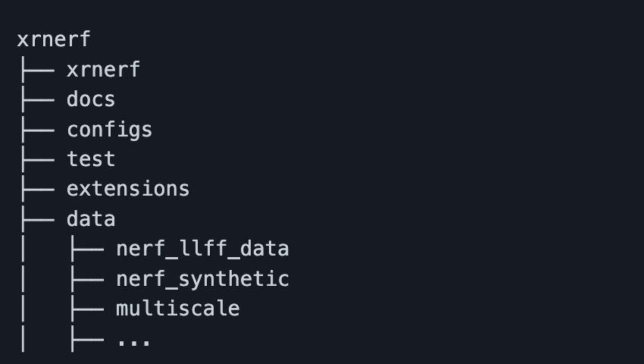Click the branch connector beside multiscale

(x=86, y=309)
